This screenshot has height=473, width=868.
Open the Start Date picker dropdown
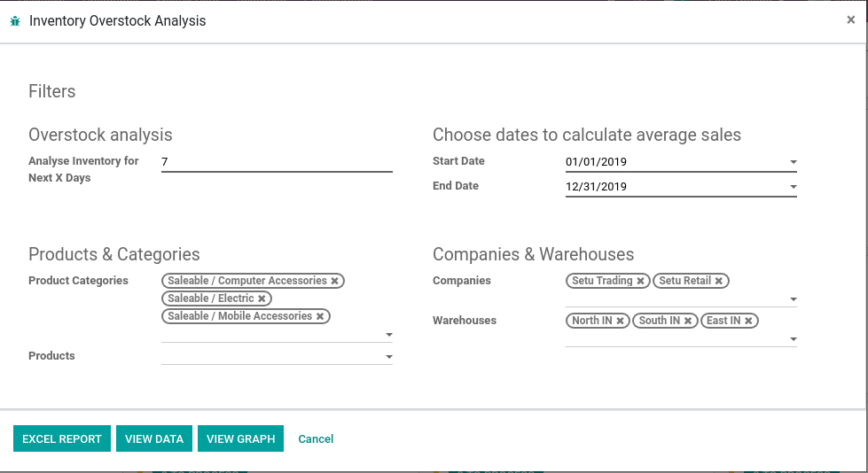(x=794, y=162)
